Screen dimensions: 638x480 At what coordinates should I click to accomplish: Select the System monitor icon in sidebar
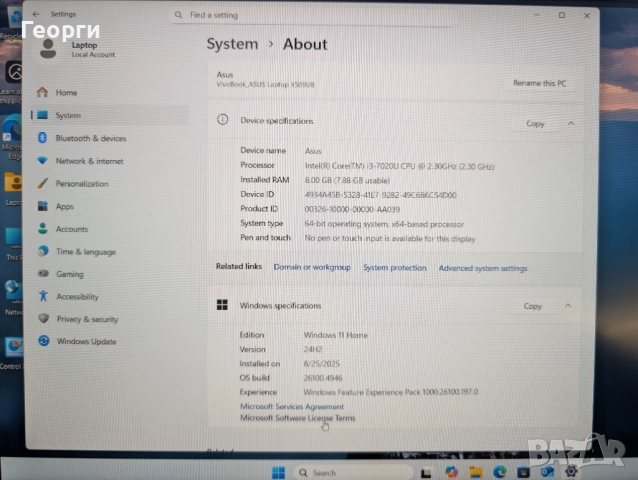click(42, 115)
